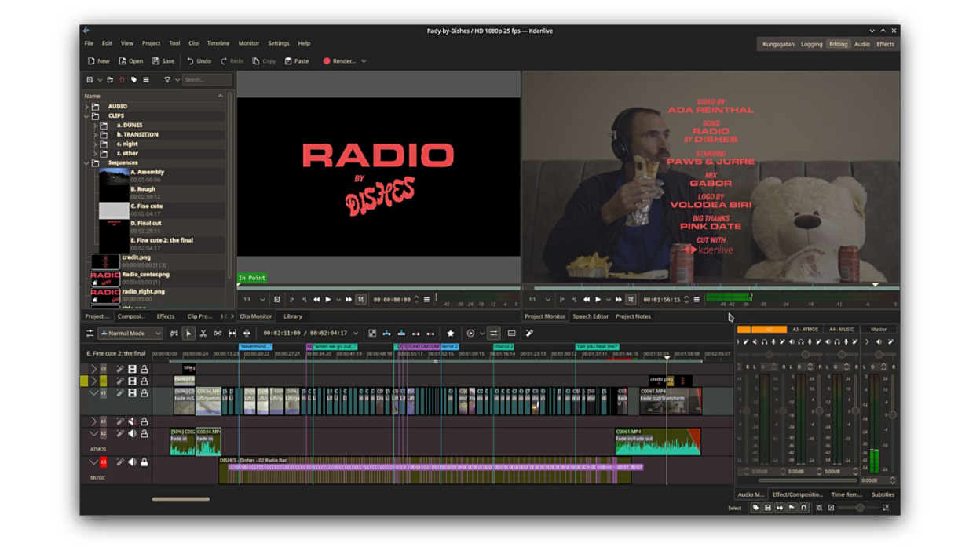Click the star favorite effects icon
980x551 pixels.
450,334
